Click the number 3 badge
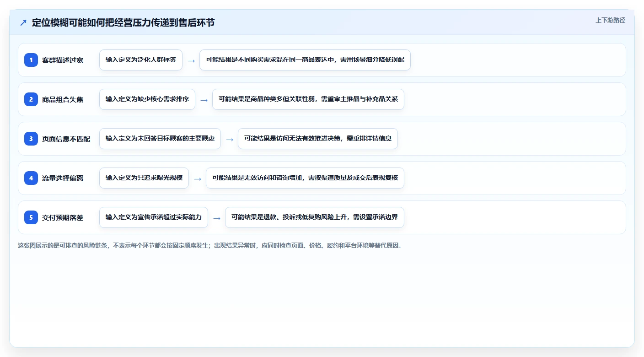Viewport: 644px width, 357px height. [31, 139]
